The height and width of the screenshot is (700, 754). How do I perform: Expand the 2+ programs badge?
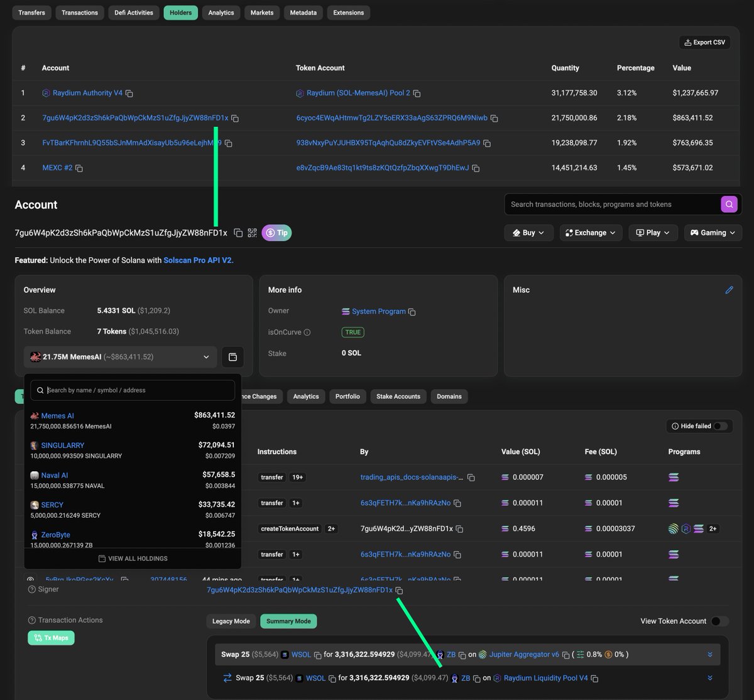713,529
